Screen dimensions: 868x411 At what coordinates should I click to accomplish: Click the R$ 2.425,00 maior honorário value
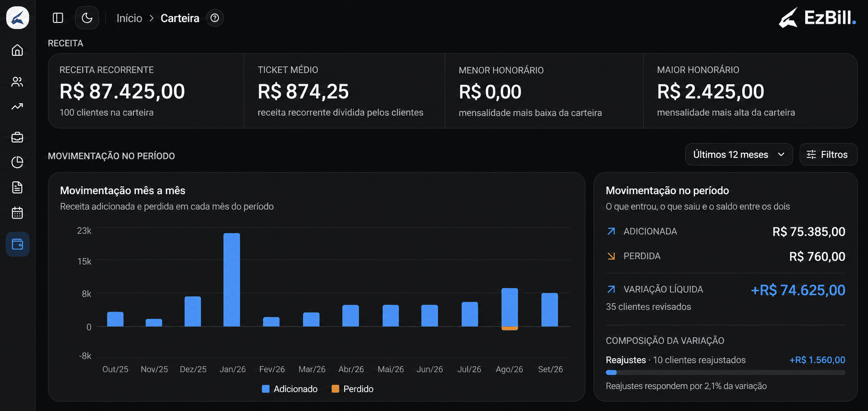(x=710, y=91)
